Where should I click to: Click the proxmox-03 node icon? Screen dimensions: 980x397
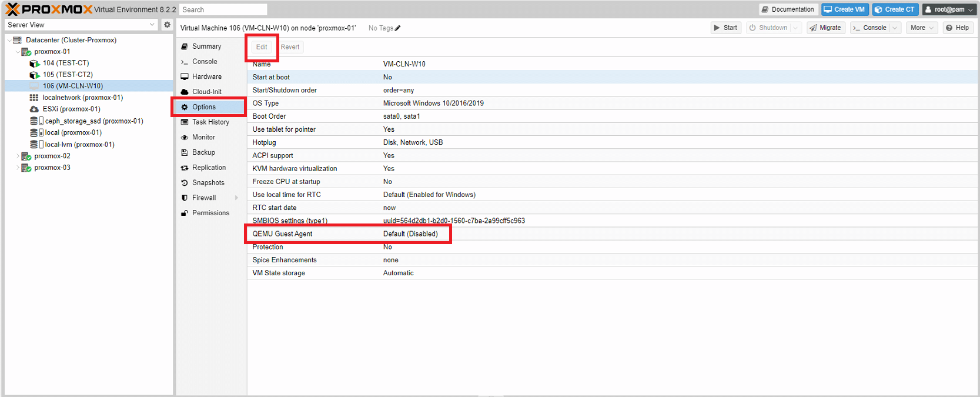[x=26, y=168]
